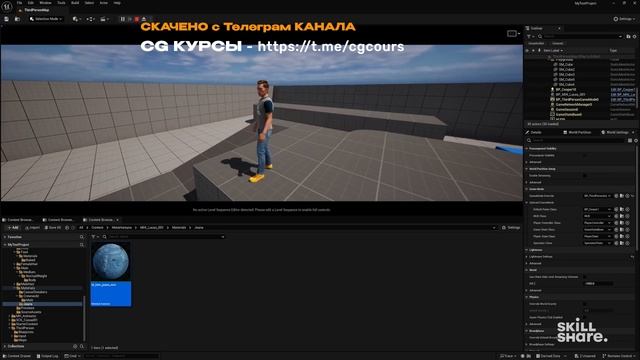Viewport: 640px width, 360px height.
Task: Open the Edit menu
Action: click(31, 3)
